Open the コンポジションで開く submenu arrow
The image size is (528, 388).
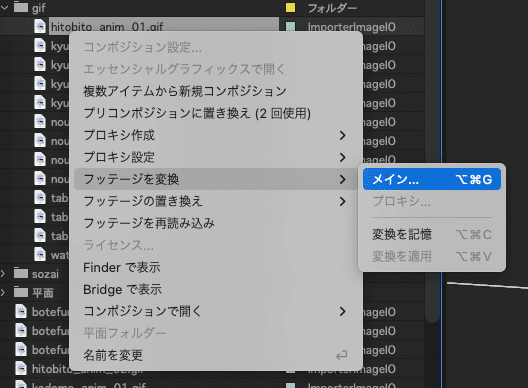342,311
